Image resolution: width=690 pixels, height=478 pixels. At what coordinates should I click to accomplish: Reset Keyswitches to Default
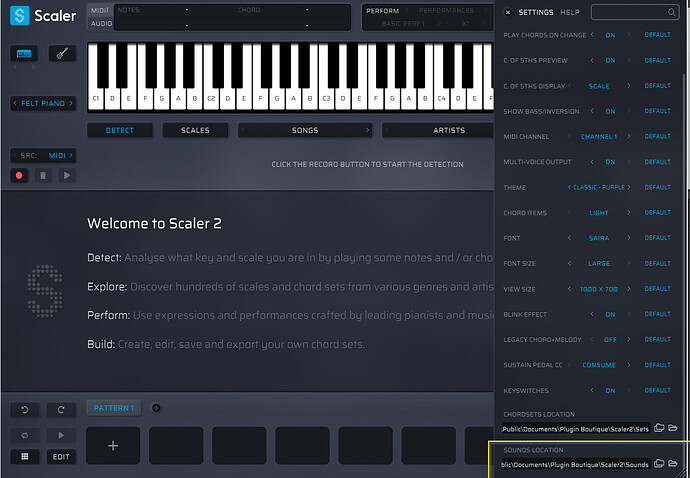(x=657, y=391)
